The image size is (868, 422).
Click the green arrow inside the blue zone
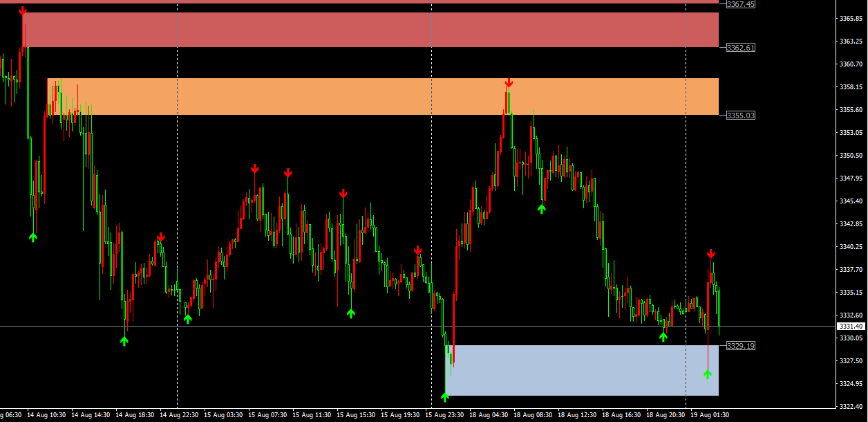pos(707,374)
